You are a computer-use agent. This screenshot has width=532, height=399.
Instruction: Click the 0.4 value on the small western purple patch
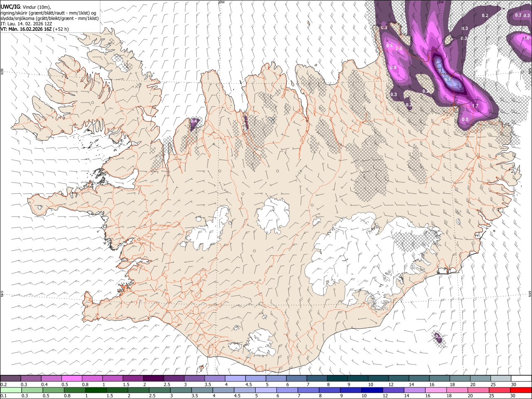194,121
